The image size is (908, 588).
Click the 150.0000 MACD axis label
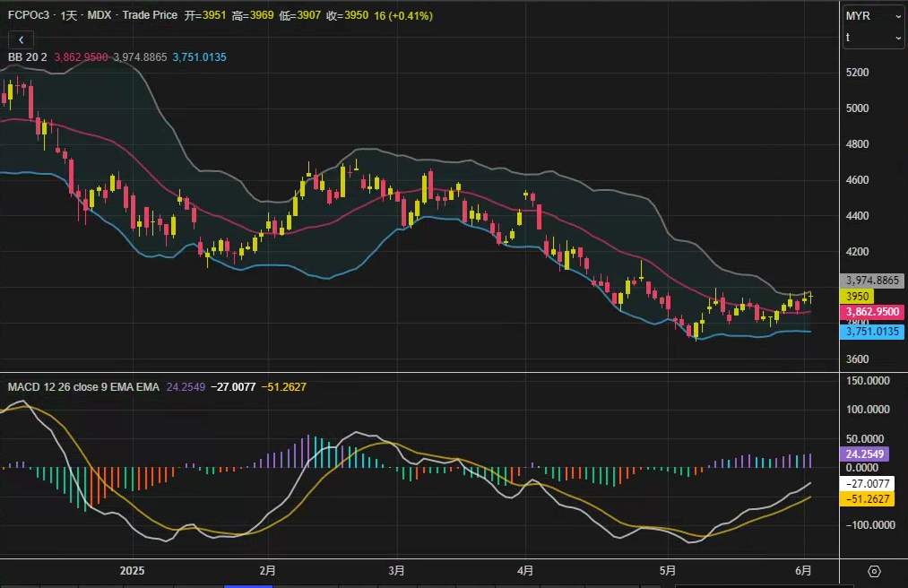click(x=868, y=381)
